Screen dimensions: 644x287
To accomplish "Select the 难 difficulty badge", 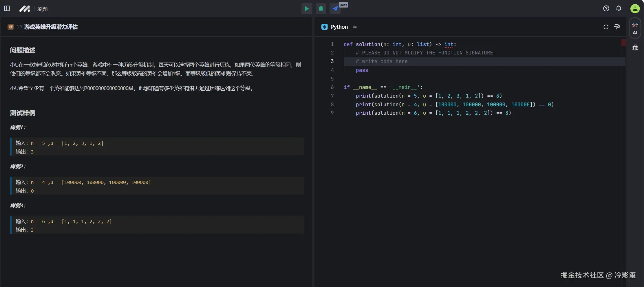I will click(11, 27).
